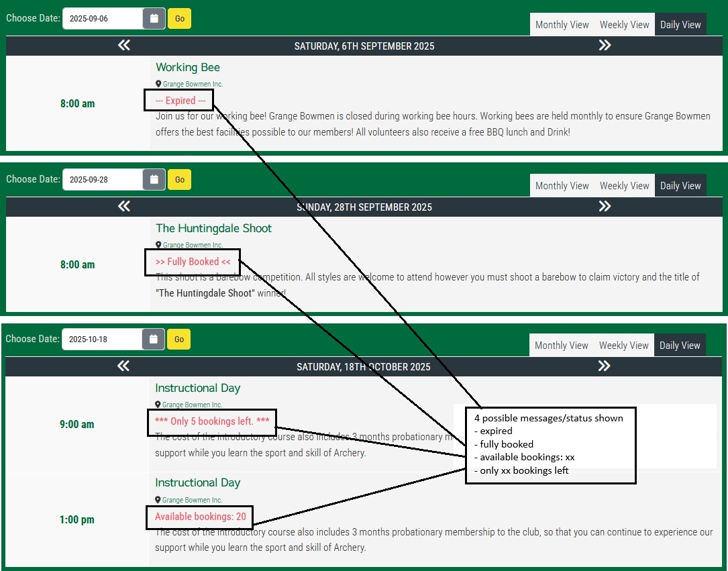Open The Huntingdale Shoot event title
Screen dimensions: 728x571
point(213,228)
